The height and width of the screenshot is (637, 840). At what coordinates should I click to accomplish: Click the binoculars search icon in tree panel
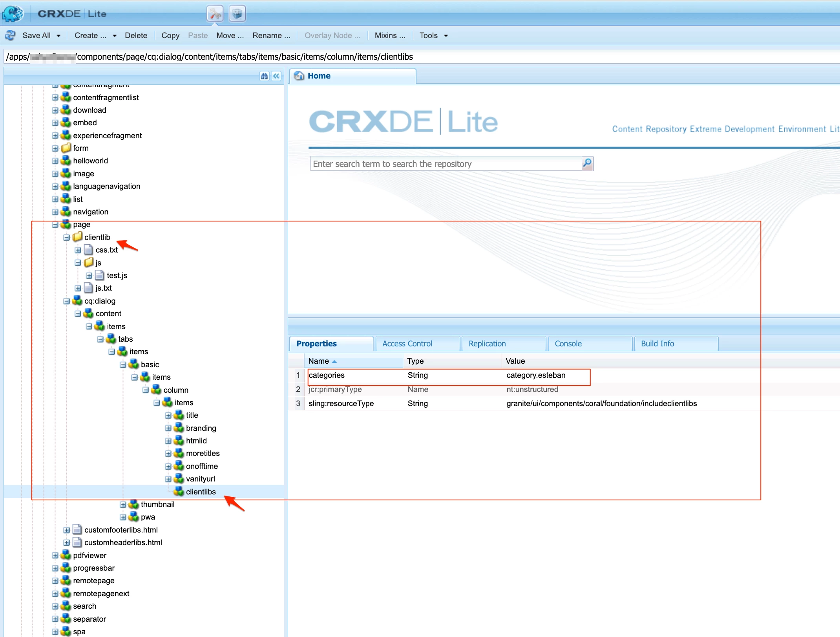(x=264, y=76)
